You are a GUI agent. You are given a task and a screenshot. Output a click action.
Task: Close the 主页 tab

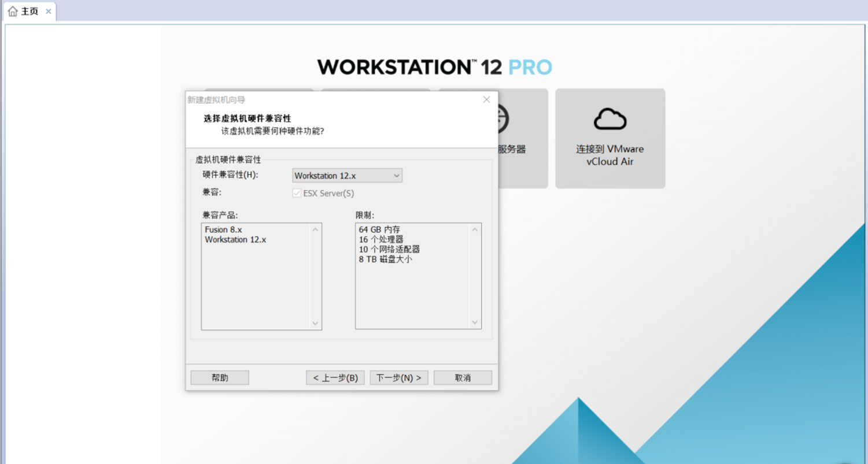[x=49, y=12]
